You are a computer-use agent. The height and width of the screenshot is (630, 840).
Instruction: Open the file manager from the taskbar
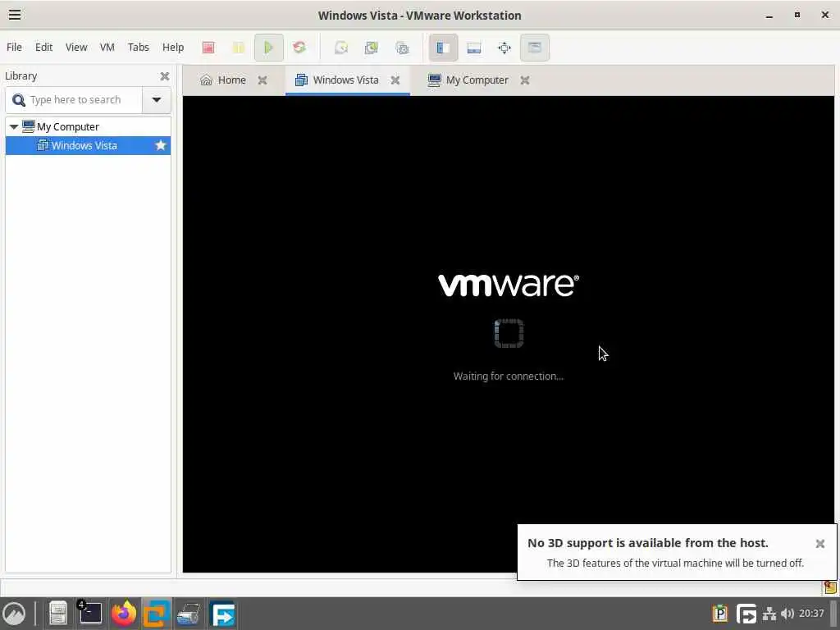pyautogui.click(x=58, y=614)
